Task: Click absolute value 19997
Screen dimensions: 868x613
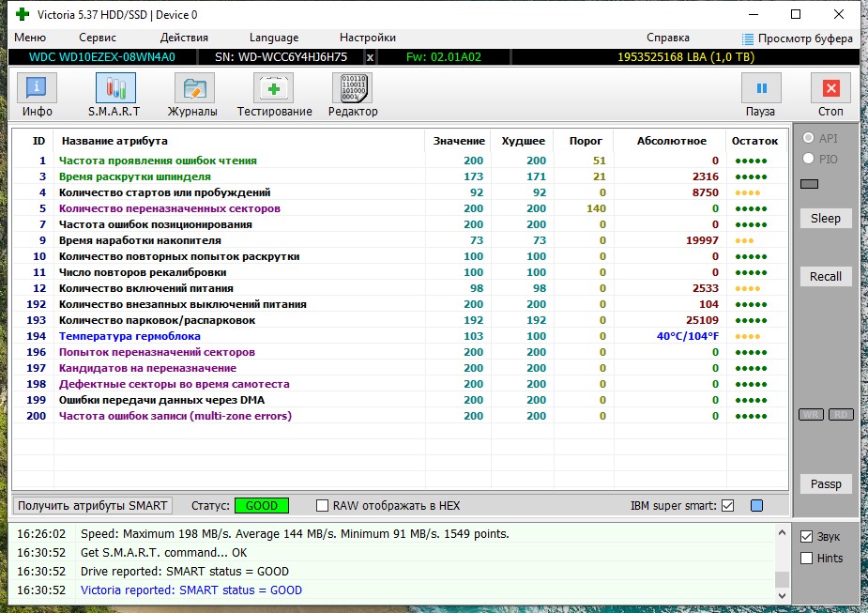Action: pos(702,240)
